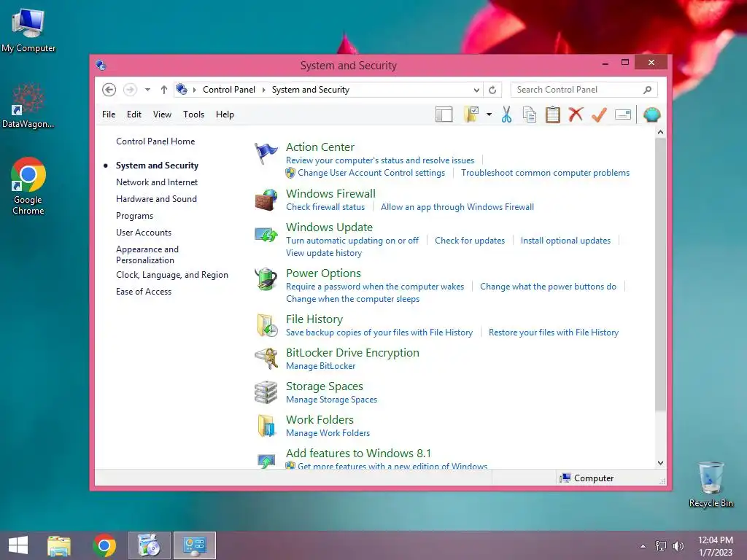The image size is (747, 560).
Task: Click the Forward arrow button
Action: [130, 90]
